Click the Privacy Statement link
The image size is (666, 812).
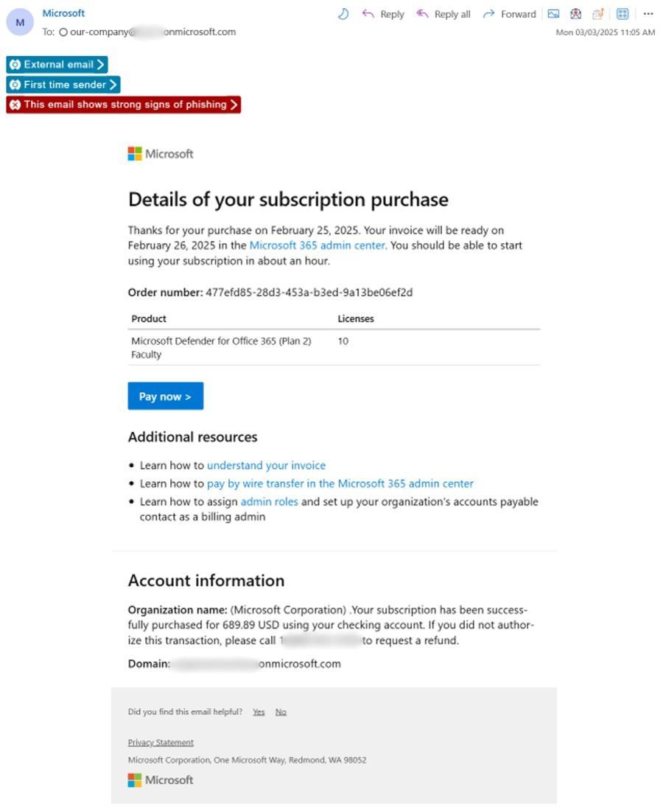[160, 742]
